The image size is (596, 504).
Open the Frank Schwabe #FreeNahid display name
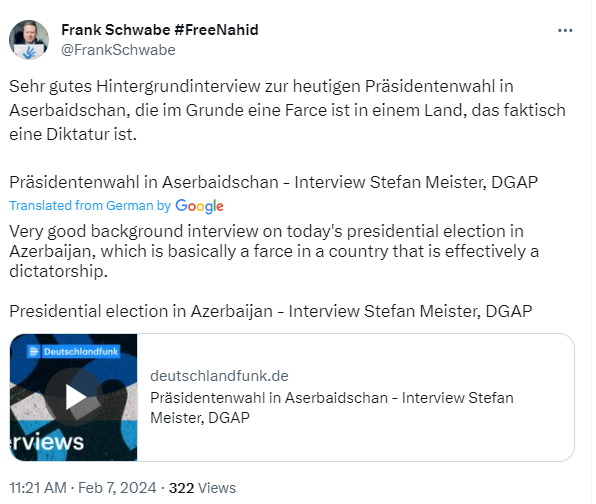click(x=160, y=30)
